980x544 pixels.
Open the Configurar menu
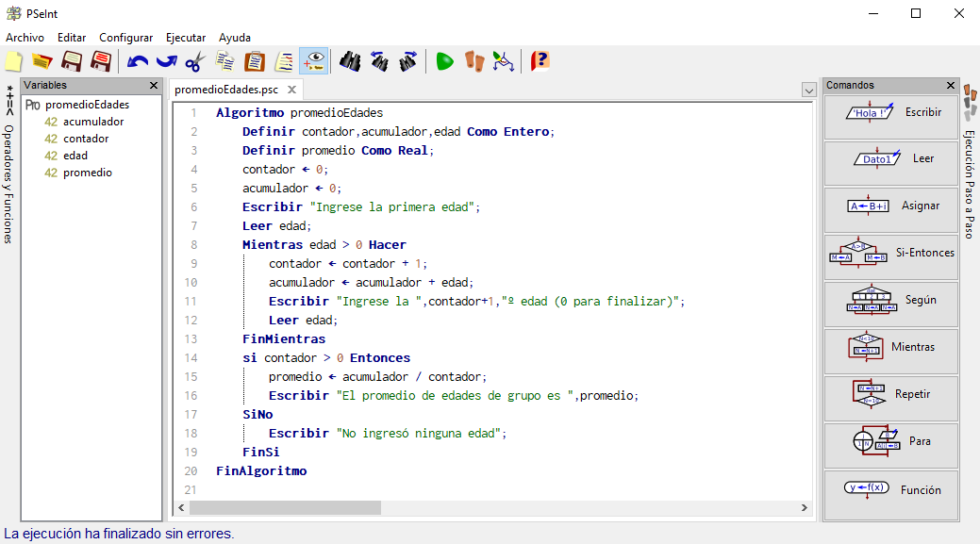[x=125, y=38]
